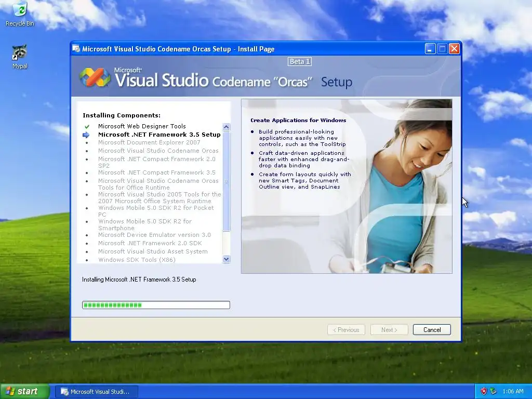Click the red security shield tray icon

point(484,391)
